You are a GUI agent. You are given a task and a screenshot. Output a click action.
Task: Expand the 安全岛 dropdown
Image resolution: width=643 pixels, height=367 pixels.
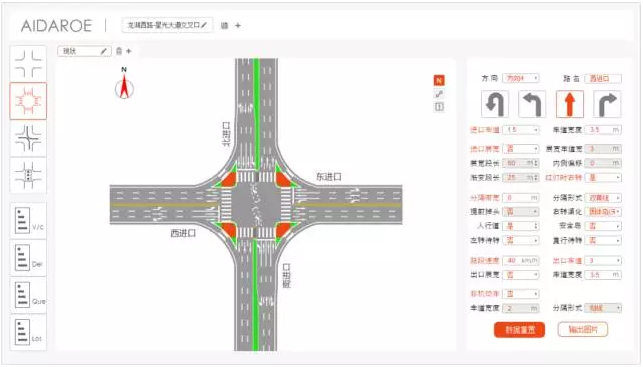coord(603,226)
